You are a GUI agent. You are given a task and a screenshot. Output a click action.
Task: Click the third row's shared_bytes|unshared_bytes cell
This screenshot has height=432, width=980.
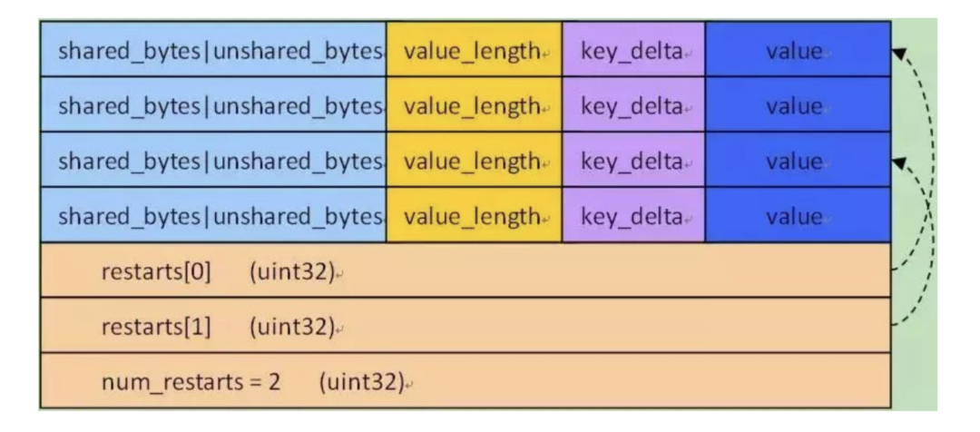tap(213, 160)
